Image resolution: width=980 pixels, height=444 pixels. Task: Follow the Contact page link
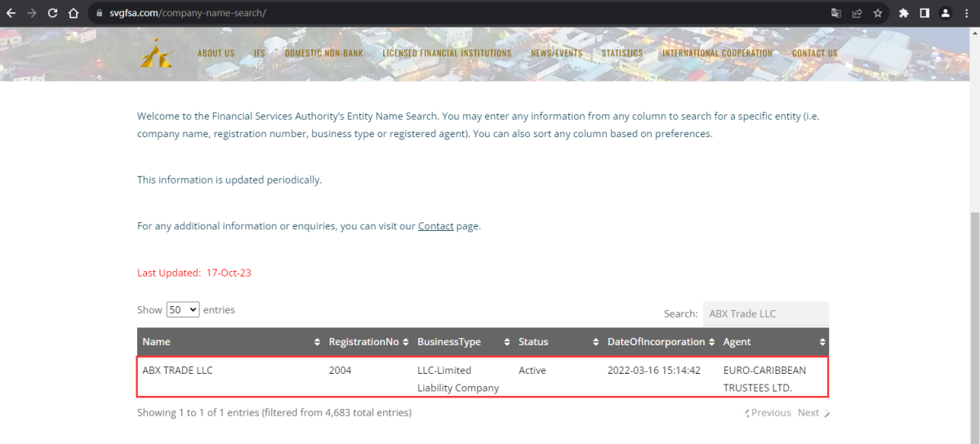pyautogui.click(x=435, y=226)
